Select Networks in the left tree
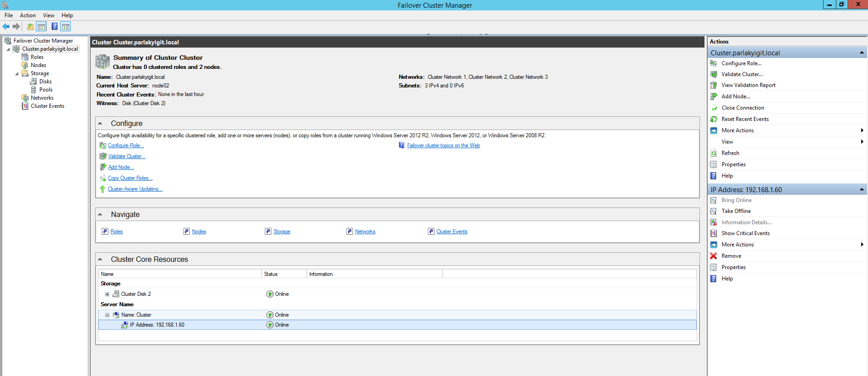Screen dimensions: 868x376 click(x=42, y=98)
